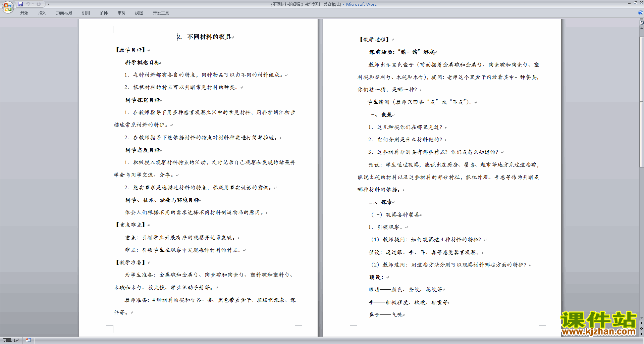Click the subheading 科学概念目标
The height and width of the screenshot is (344, 644).
(142, 62)
